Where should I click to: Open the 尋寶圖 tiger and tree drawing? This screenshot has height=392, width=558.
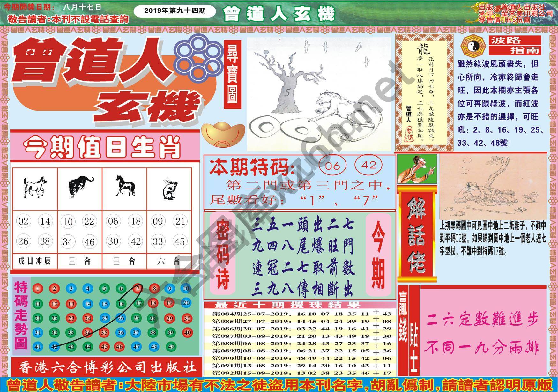(x=319, y=94)
